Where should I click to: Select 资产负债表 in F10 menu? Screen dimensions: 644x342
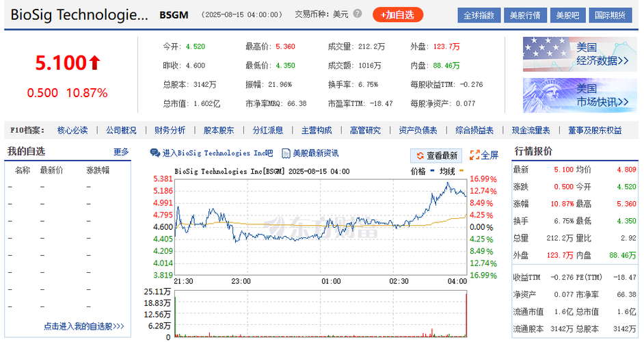coord(418,131)
